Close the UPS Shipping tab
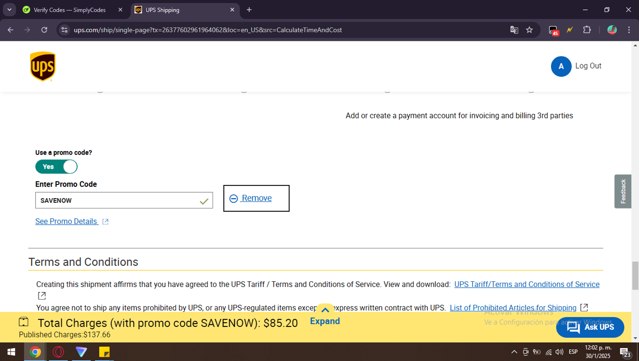The height and width of the screenshot is (361, 640). [x=232, y=10]
